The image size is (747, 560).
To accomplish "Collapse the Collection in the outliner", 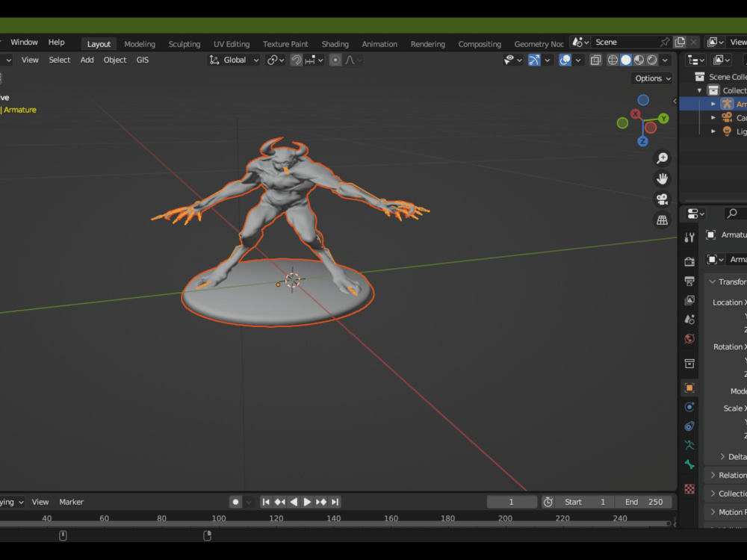I will 700,90.
